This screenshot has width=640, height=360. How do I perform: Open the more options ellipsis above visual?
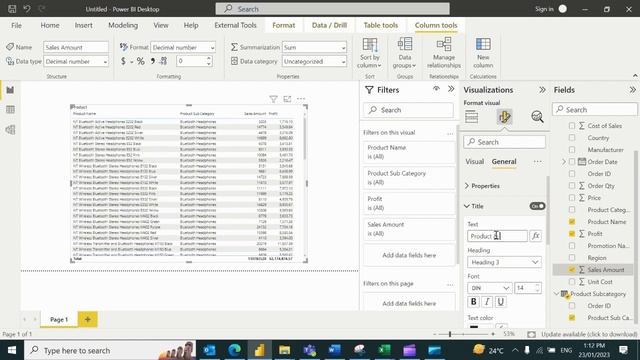point(301,99)
